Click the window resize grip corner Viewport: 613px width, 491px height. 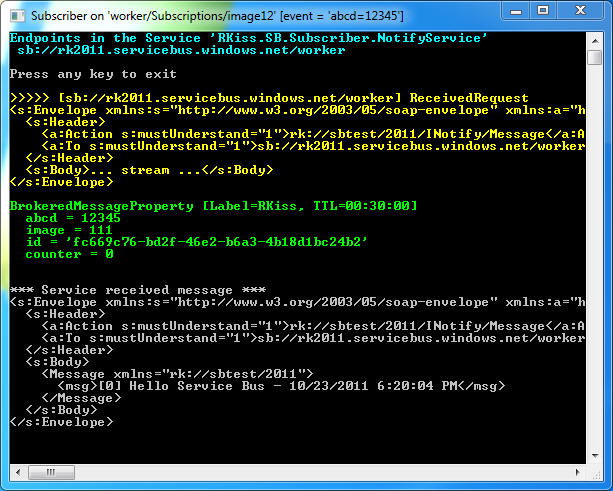coord(596,474)
